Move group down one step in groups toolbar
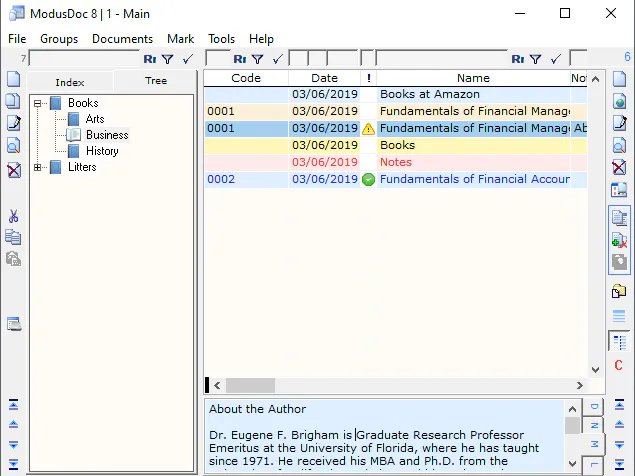Viewport: 635px width, 476px height. [x=13, y=445]
